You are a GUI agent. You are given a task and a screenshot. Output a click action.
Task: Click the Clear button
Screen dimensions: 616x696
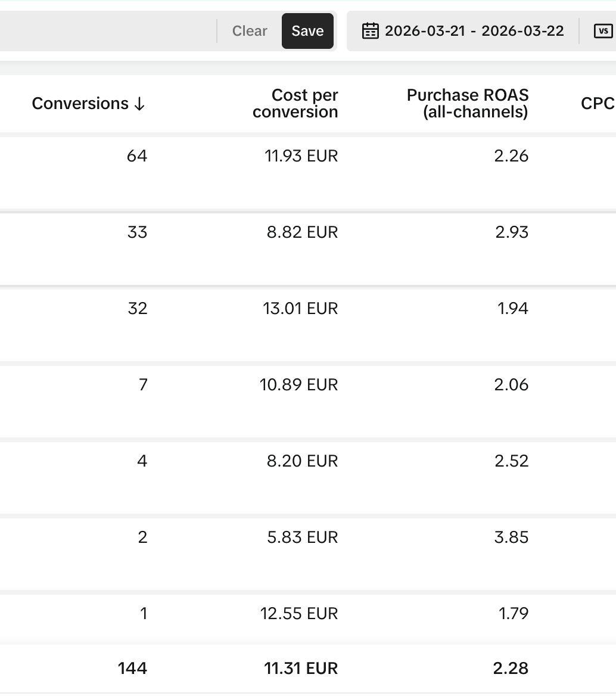pyautogui.click(x=250, y=31)
